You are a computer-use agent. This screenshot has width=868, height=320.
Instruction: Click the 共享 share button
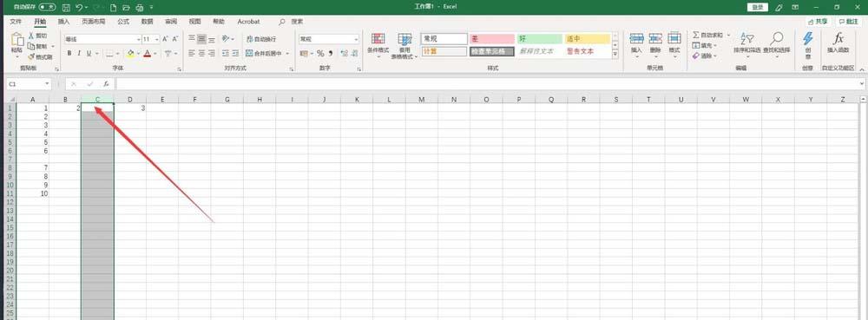[819, 22]
